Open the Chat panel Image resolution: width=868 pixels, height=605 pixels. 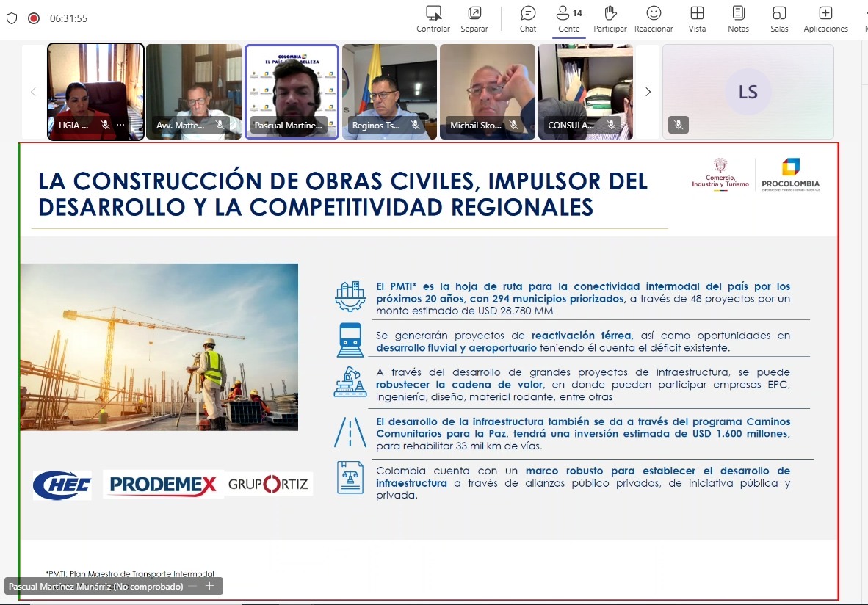click(528, 19)
